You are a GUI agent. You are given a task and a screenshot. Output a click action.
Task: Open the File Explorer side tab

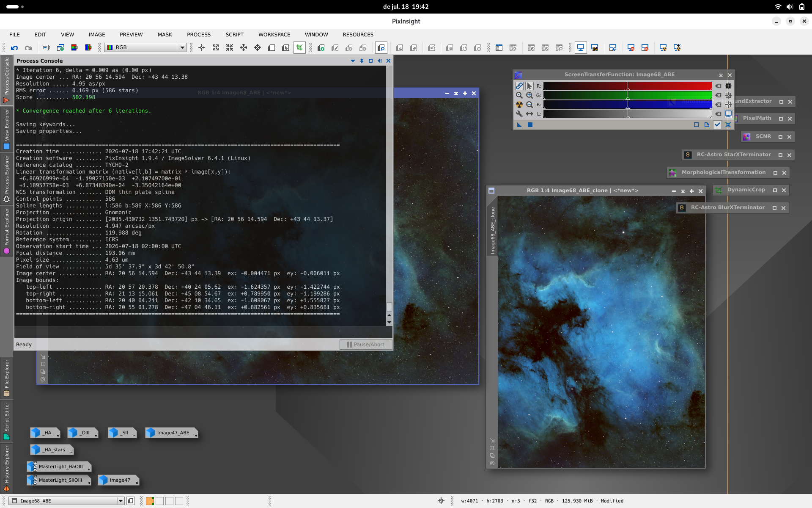[6, 378]
